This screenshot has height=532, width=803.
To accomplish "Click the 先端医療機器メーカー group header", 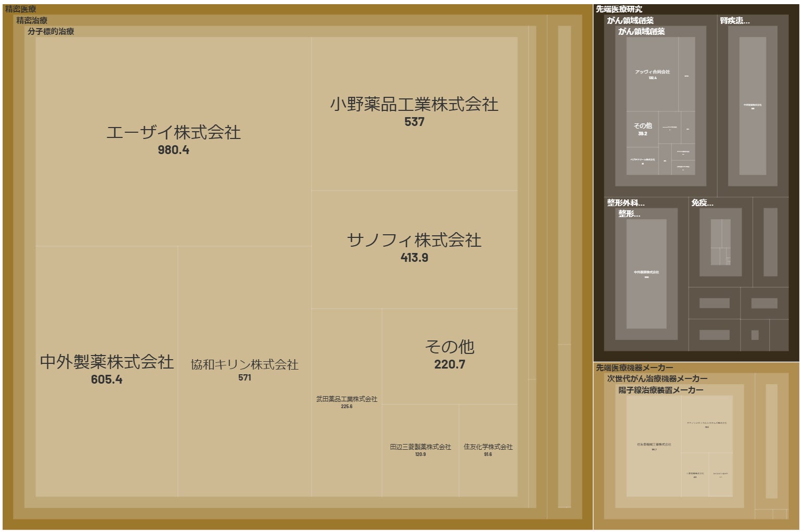I will click(x=634, y=368).
